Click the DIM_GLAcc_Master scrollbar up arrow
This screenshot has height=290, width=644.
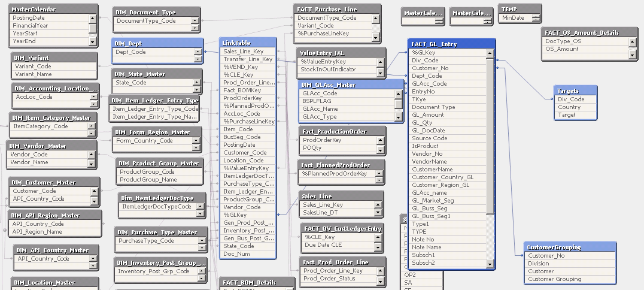tap(399, 94)
